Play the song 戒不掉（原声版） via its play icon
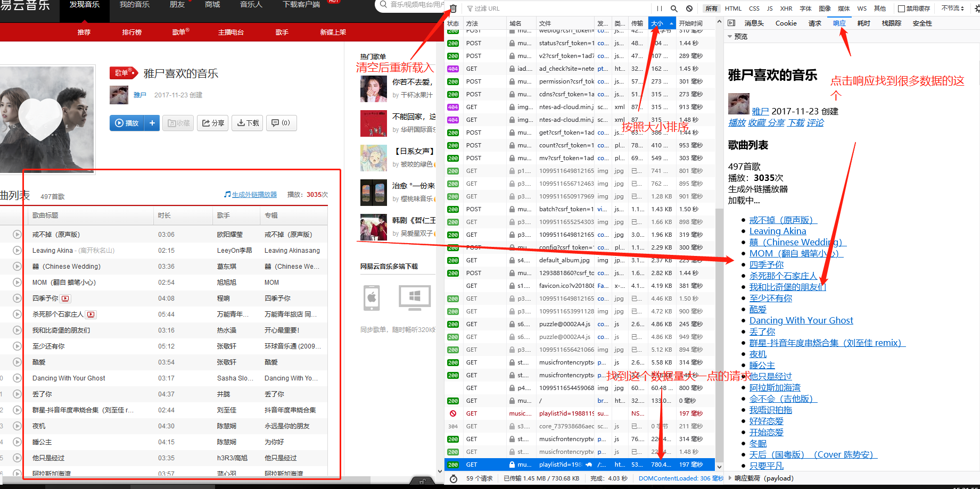Screen dimensions: 980x489 [16, 234]
